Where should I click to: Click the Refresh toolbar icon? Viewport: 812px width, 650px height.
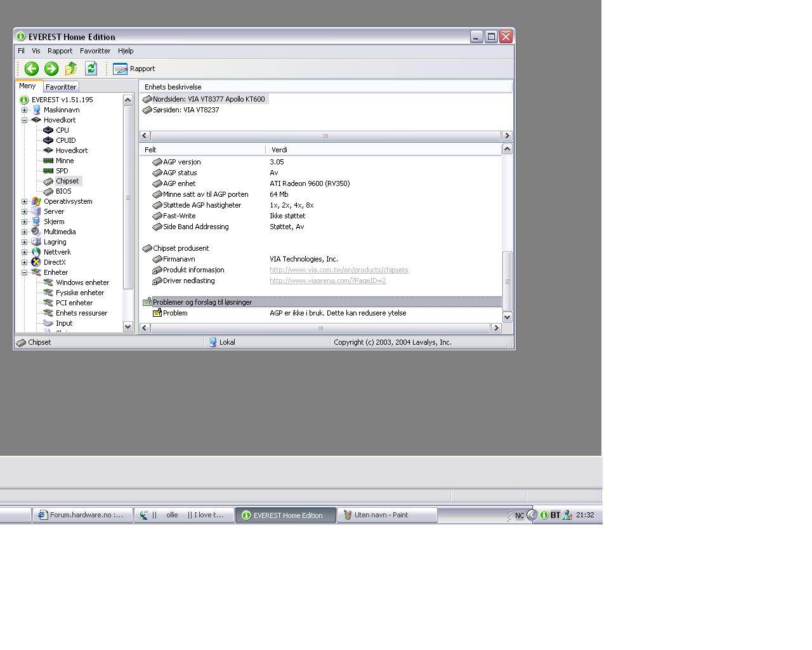click(x=91, y=69)
